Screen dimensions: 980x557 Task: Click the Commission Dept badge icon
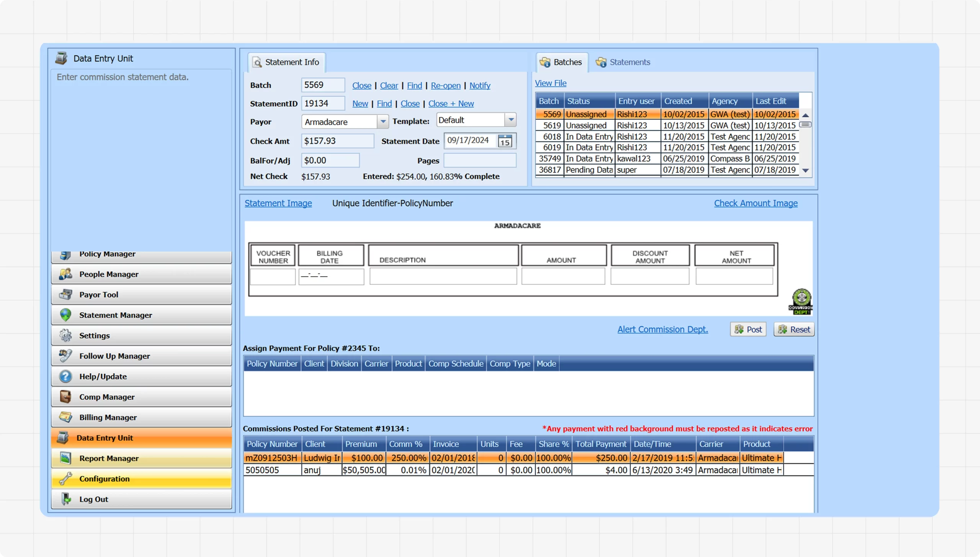801,302
